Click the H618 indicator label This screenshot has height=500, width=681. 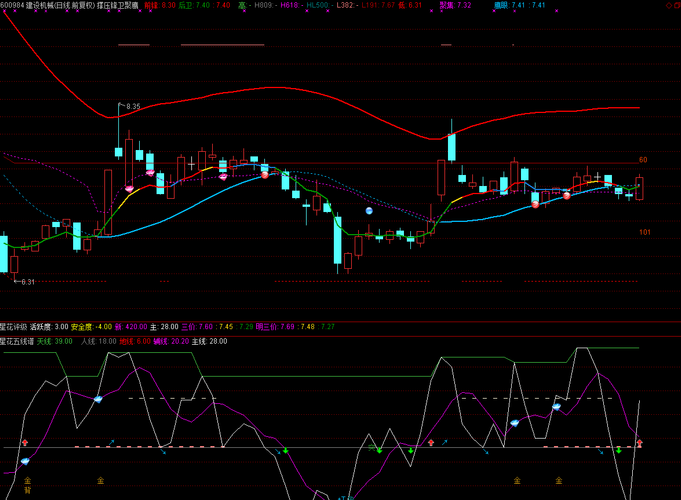tap(290, 5)
